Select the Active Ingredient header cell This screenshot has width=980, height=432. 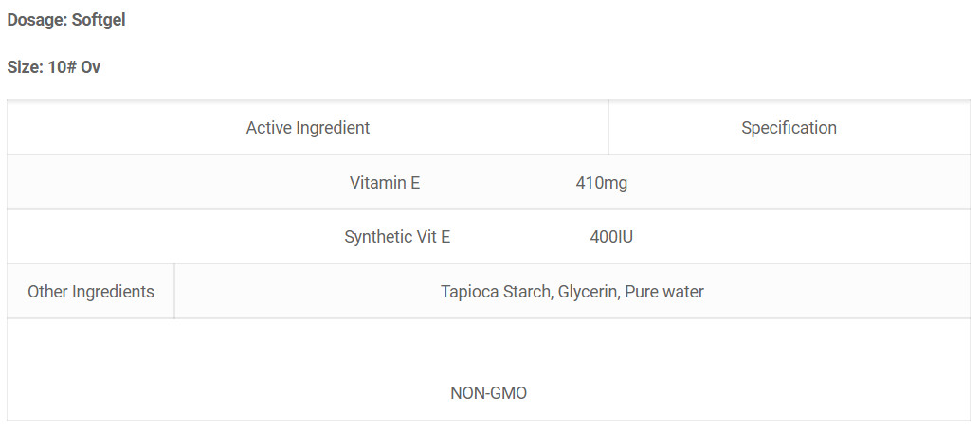307,128
